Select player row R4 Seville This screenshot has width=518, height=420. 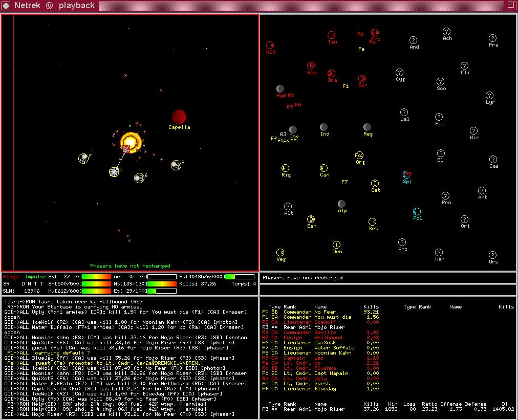[x=320, y=333]
